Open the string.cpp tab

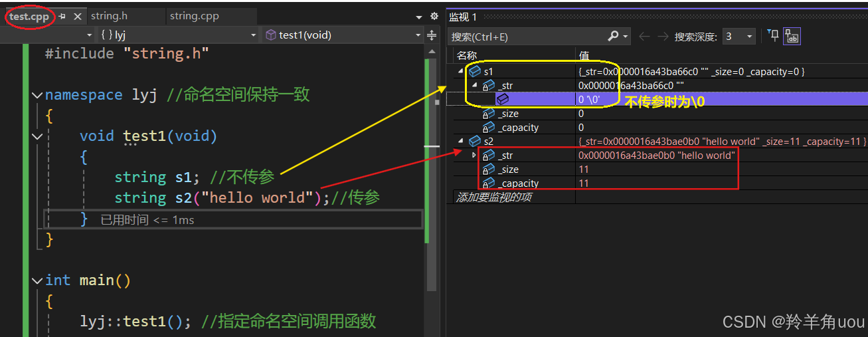194,16
